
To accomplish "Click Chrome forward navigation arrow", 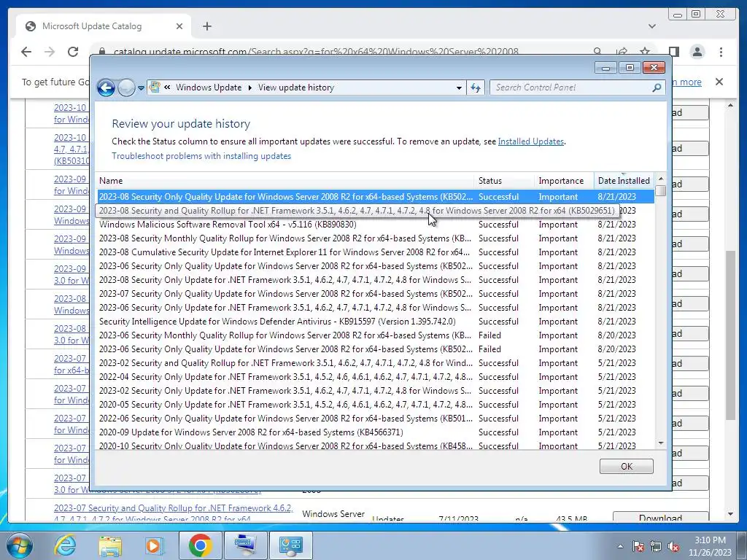I will tap(50, 52).
